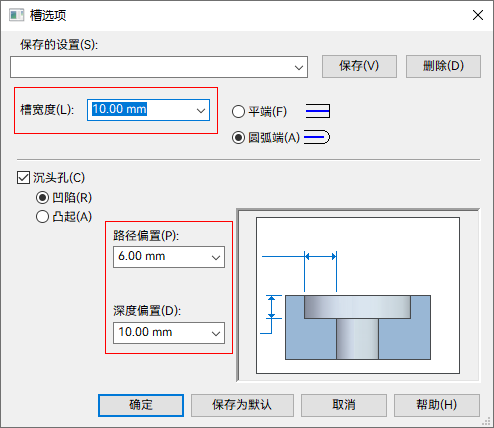Select the 圆弧端(A) radio button
The height and width of the screenshot is (428, 494).
(x=238, y=137)
